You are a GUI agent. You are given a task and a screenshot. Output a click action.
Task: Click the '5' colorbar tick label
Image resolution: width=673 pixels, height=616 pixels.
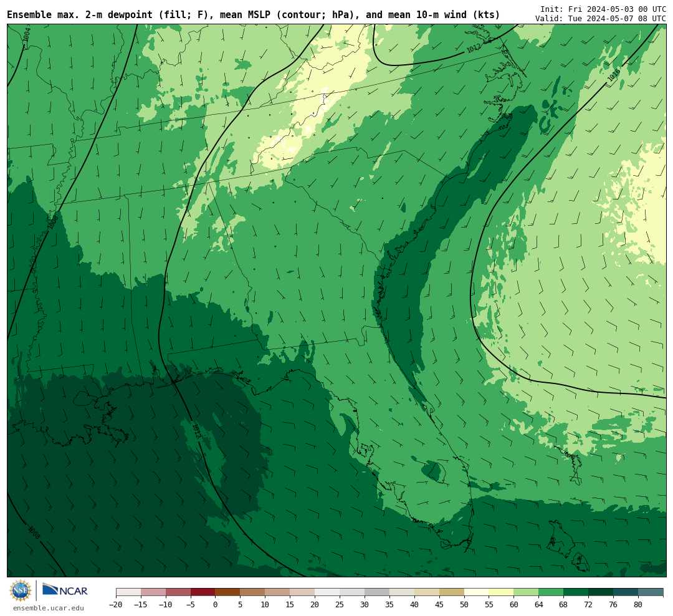(241, 605)
